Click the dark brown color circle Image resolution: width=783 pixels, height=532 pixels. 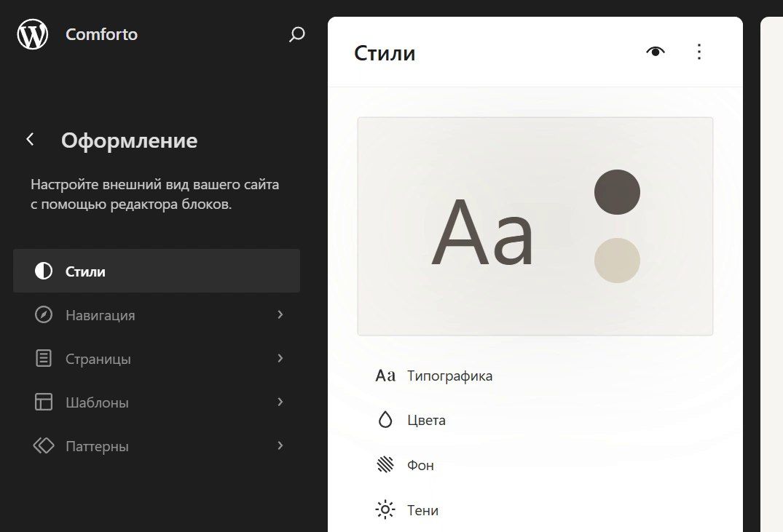[617, 192]
